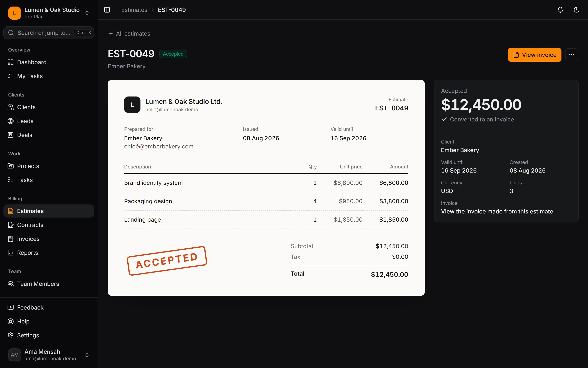Click the $6,800.00 unit price cell
The image size is (588, 368).
click(x=348, y=183)
